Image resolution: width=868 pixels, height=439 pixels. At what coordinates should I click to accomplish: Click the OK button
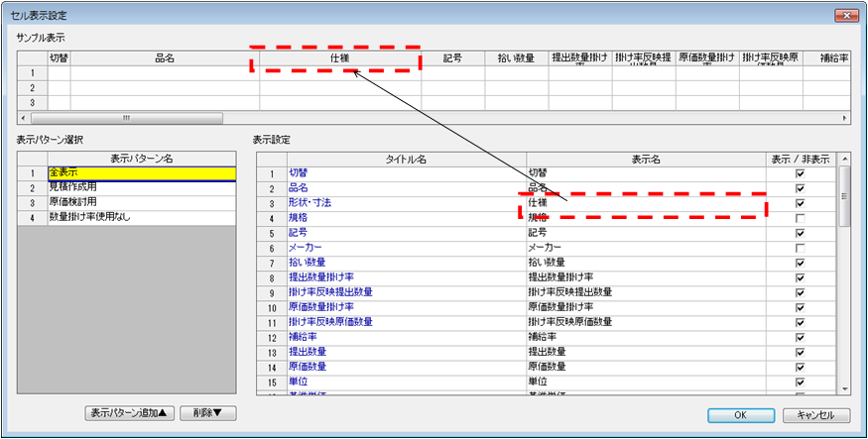pyautogui.click(x=741, y=415)
